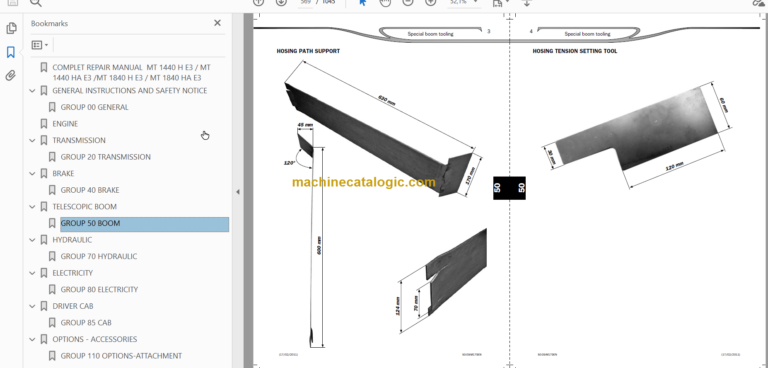The image size is (768, 368).
Task: Close the Bookmarks panel with X
Action: pos(217,23)
